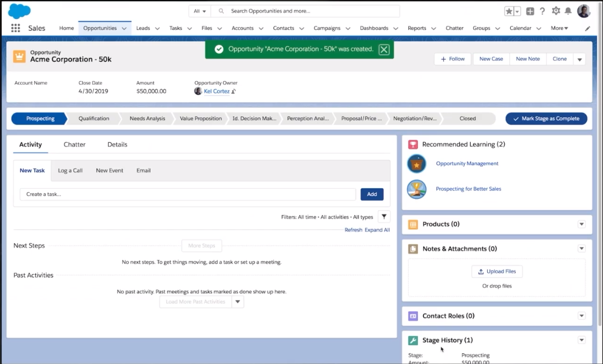Click the Search Opportunities input field
Viewport: 603px width, 364px height.
coord(306,11)
